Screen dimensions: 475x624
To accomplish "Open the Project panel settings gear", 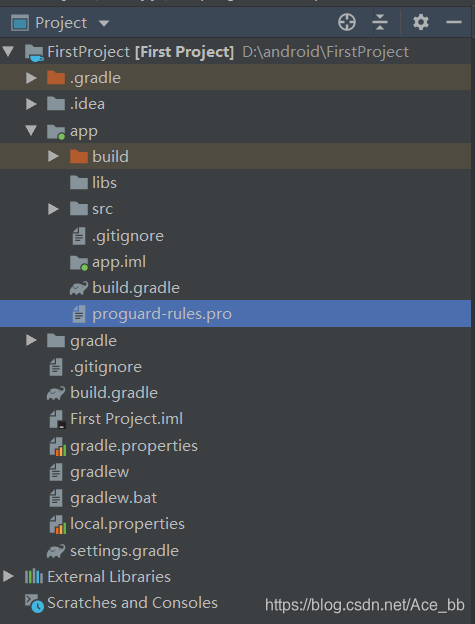I will click(420, 22).
